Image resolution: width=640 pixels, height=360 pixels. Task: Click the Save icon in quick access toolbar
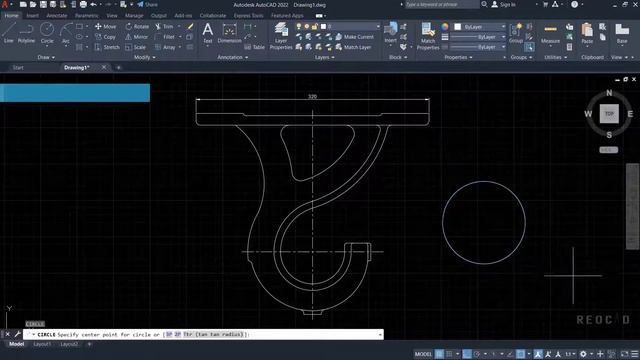[43, 4]
